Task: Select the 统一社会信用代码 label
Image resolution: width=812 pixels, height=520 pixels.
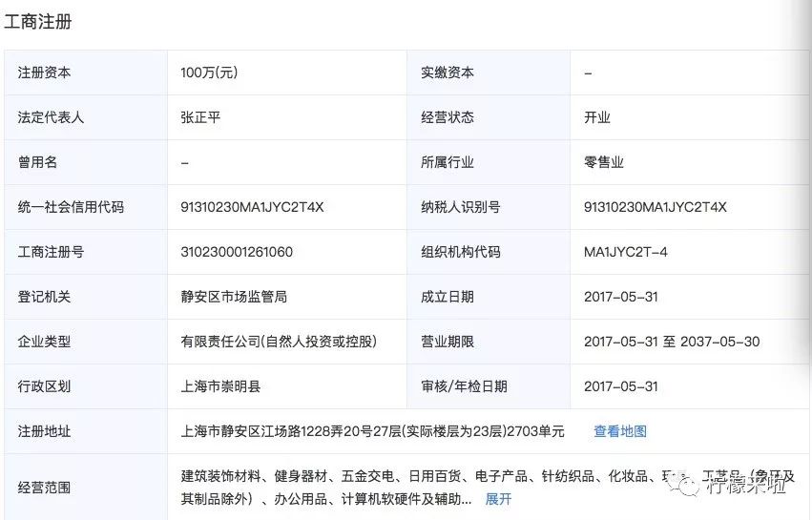Action: click(x=71, y=207)
